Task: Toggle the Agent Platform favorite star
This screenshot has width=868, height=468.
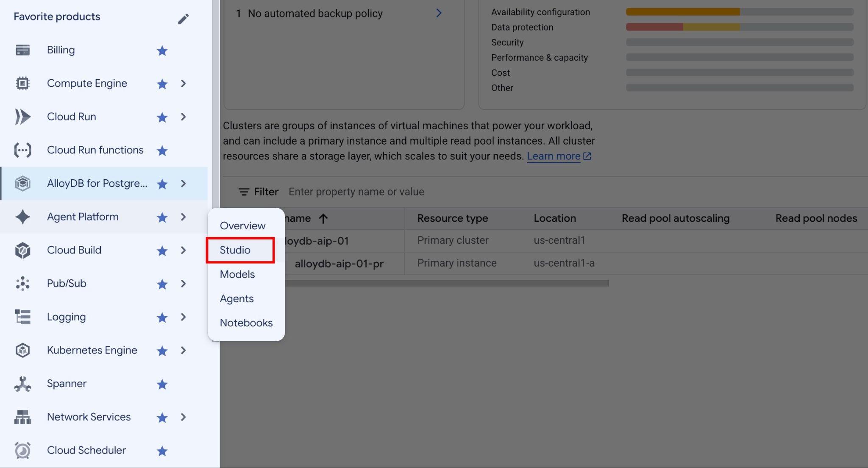Action: 162,217
